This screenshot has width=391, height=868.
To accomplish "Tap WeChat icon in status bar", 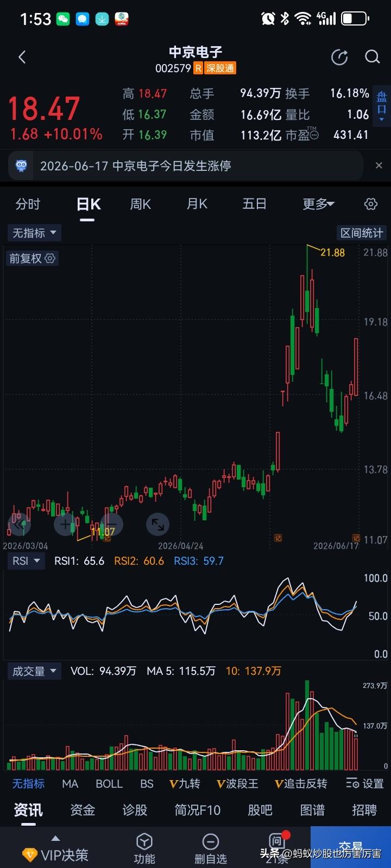I will tap(64, 19).
